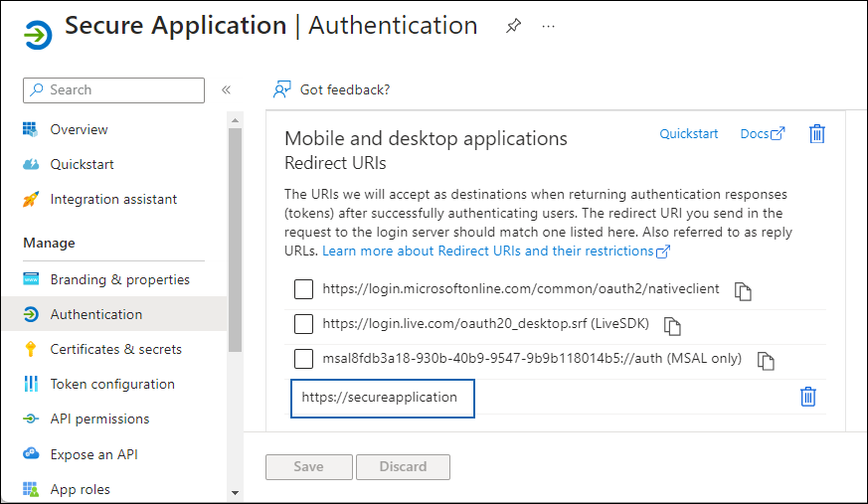Click the Got feedback icon
The width and height of the screenshot is (868, 504).
coord(282,89)
